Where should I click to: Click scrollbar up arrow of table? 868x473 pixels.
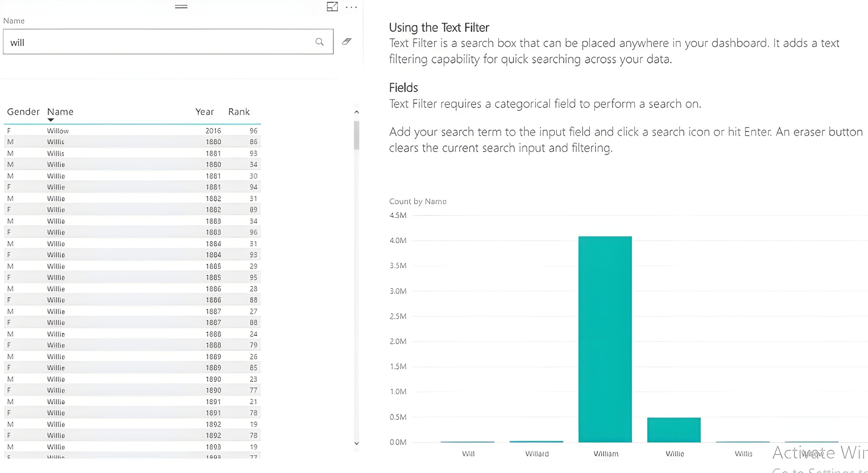356,112
